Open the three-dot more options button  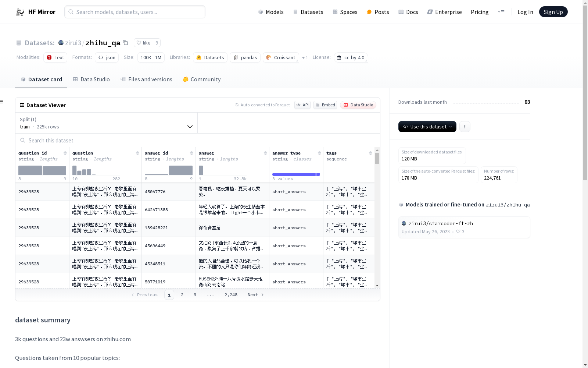[x=465, y=127]
